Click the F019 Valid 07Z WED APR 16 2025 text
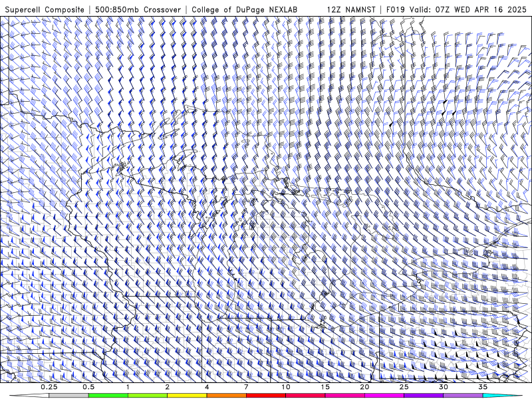The height and width of the screenshot is (399, 532). tap(456, 9)
